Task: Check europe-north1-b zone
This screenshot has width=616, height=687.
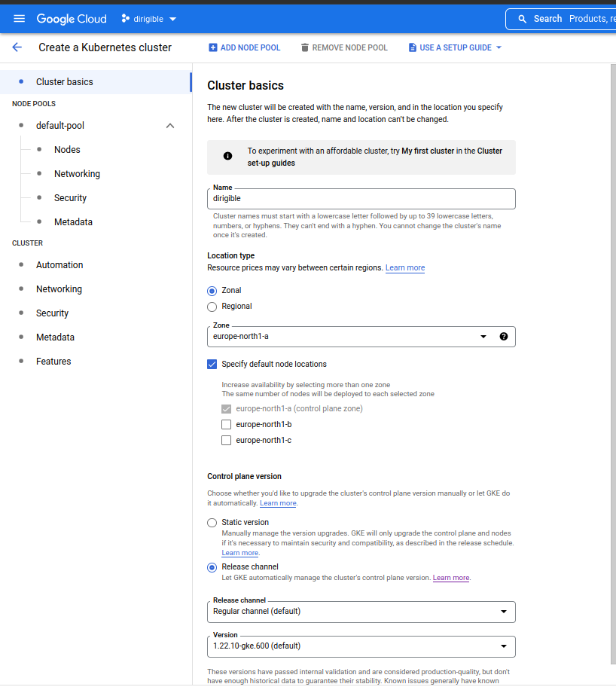Action: (226, 425)
